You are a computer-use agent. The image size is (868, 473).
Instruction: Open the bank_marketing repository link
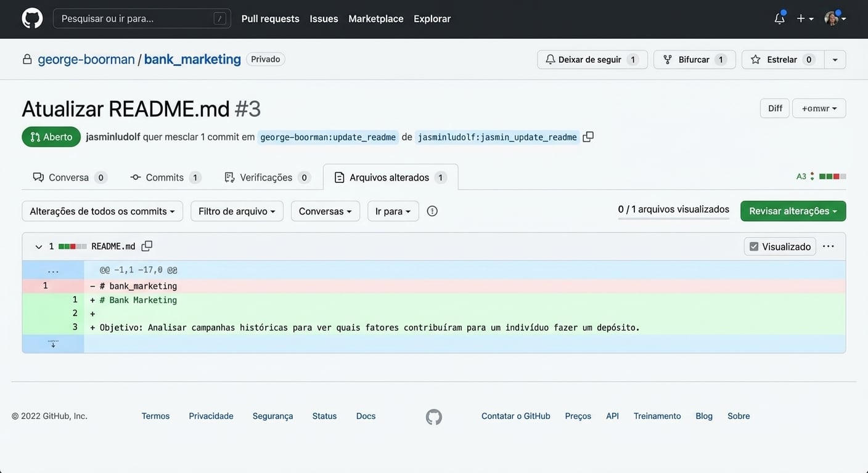[192, 60]
